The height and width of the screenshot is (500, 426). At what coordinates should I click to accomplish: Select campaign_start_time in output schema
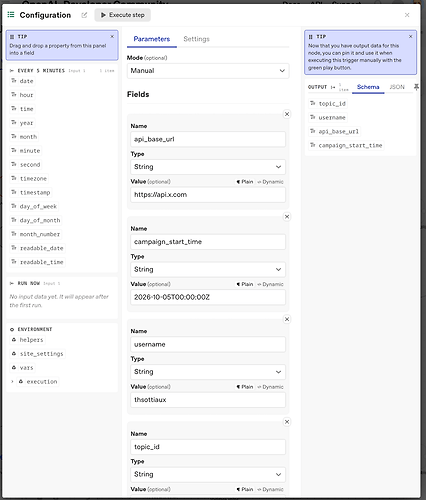[x=346, y=146]
